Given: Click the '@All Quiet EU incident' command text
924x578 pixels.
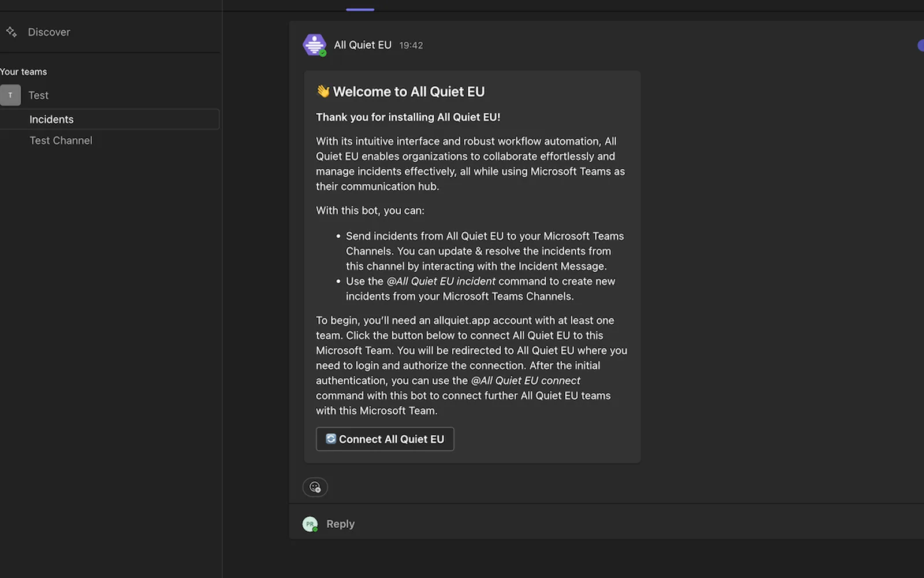Looking at the screenshot, I should point(441,281).
